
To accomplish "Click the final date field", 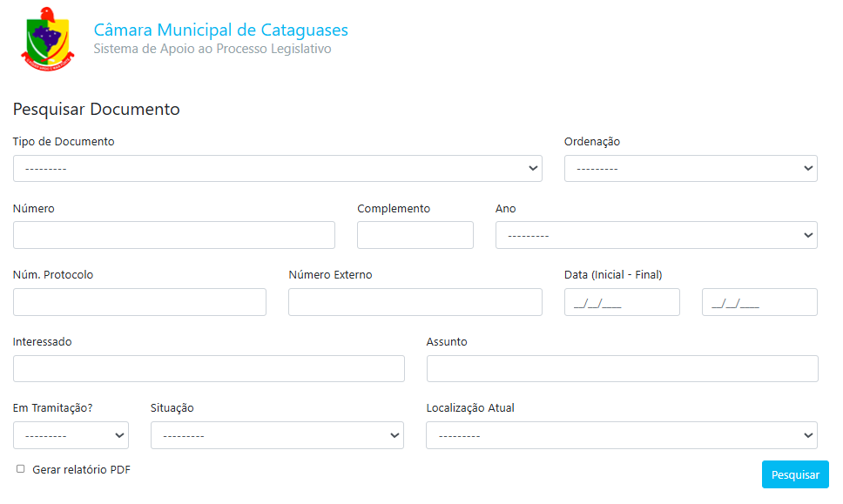I will coord(759,302).
